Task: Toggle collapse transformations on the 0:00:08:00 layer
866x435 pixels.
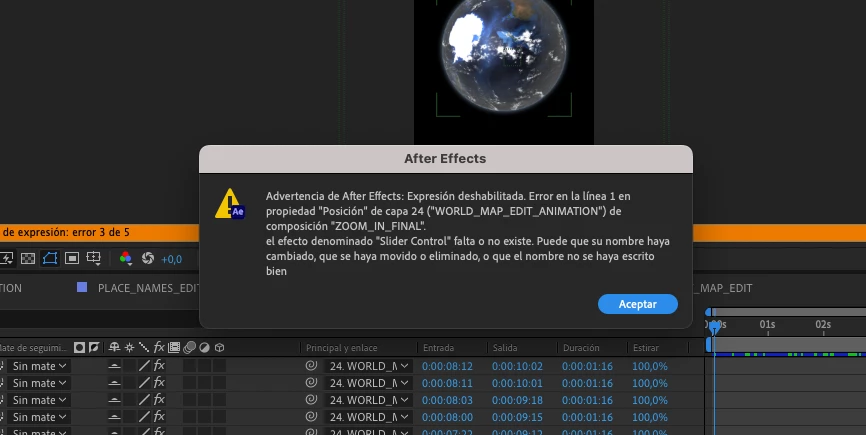Action: tap(129, 417)
